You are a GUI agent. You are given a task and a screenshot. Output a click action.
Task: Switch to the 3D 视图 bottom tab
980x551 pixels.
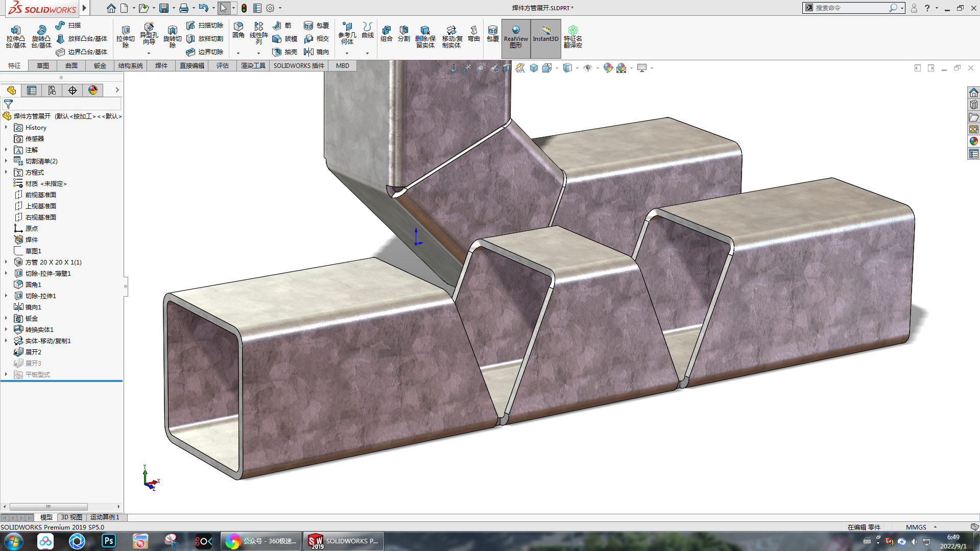click(71, 517)
